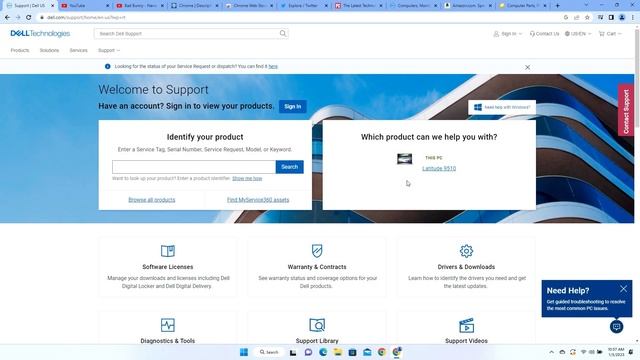Click the blue Sign In button

point(293,107)
